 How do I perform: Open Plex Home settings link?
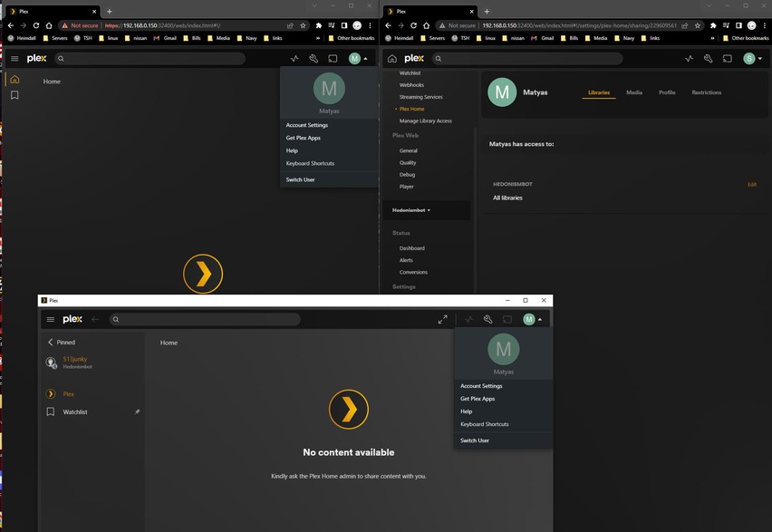point(411,109)
